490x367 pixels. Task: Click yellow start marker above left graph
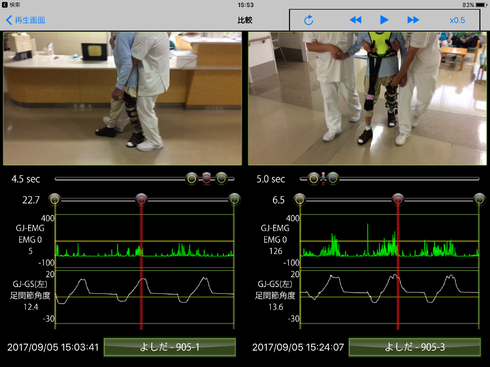pyautogui.click(x=55, y=200)
